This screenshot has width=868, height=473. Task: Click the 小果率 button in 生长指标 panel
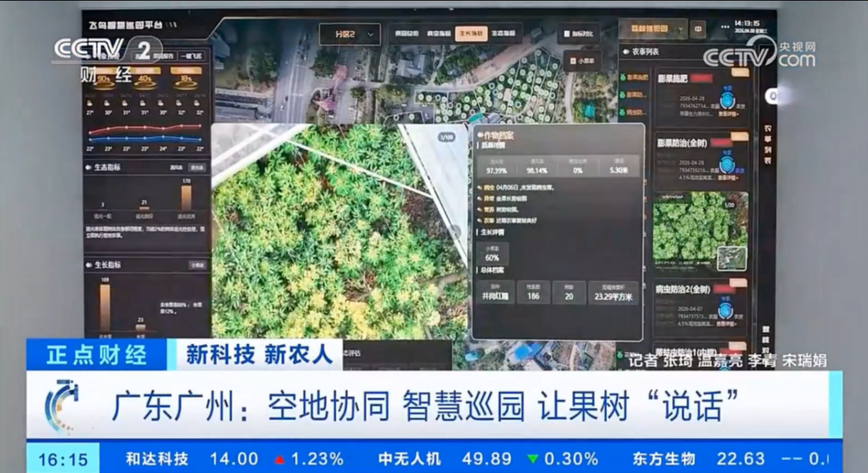pyautogui.click(x=197, y=265)
